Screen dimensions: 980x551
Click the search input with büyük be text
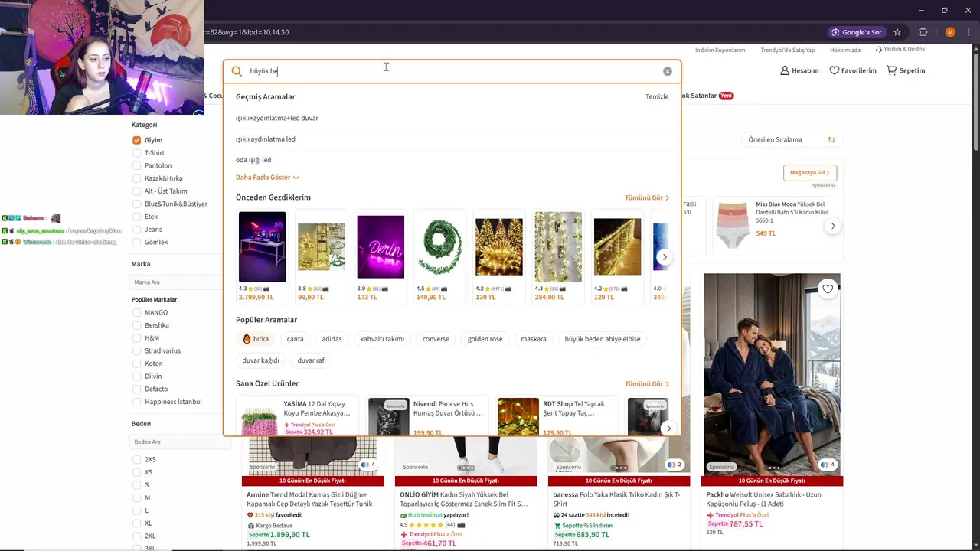(452, 71)
